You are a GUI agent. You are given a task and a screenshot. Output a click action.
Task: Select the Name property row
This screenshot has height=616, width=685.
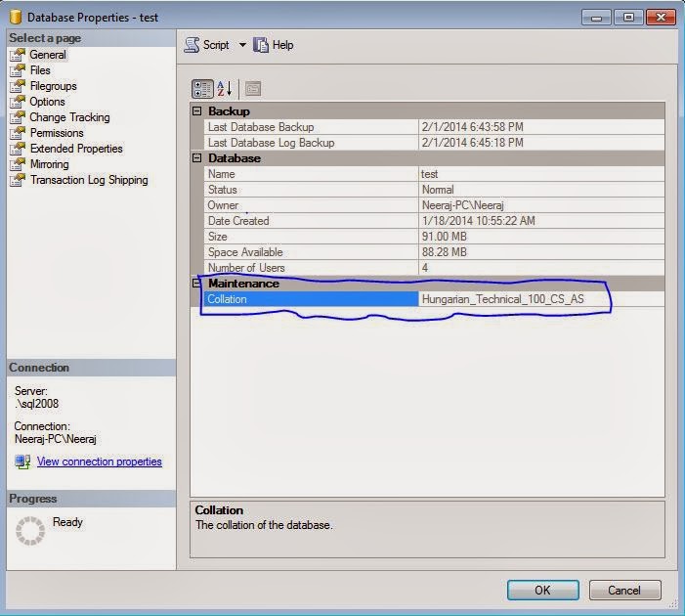tap(435, 174)
